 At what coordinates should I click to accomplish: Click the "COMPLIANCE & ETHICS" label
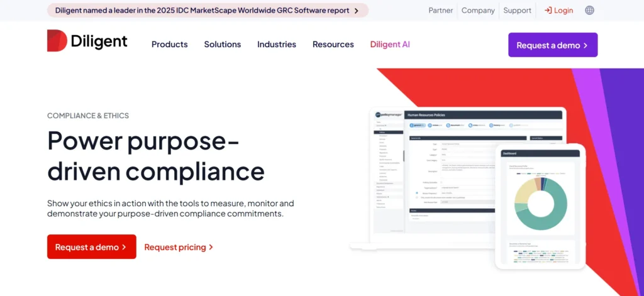(x=88, y=116)
